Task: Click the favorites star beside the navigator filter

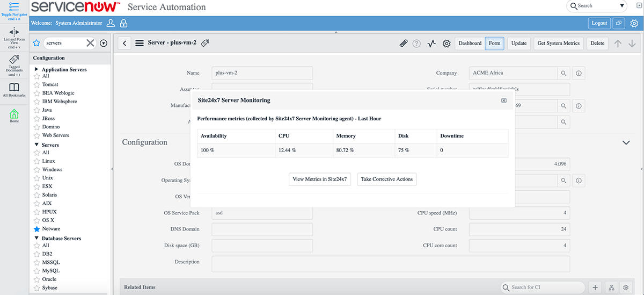Action: coord(36,43)
